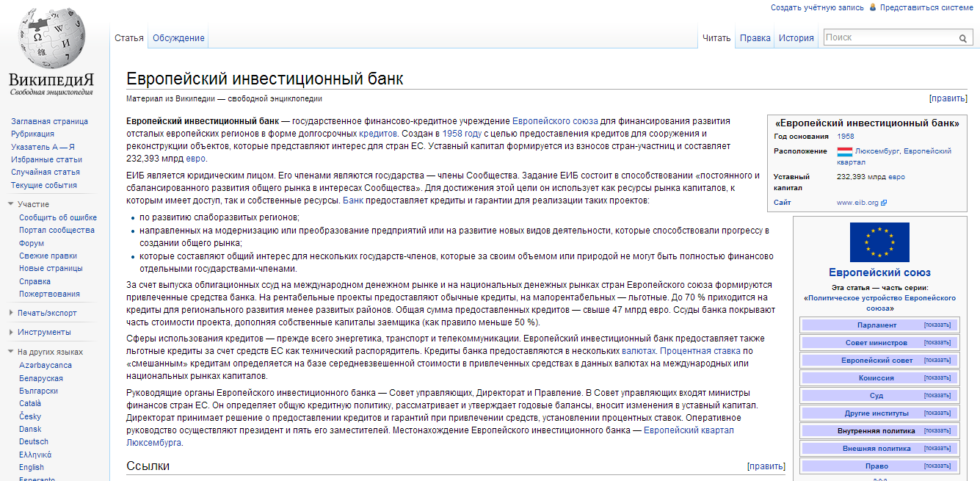Click [править] beside Ссылки heading
The image size is (980, 481).
pyautogui.click(x=766, y=466)
